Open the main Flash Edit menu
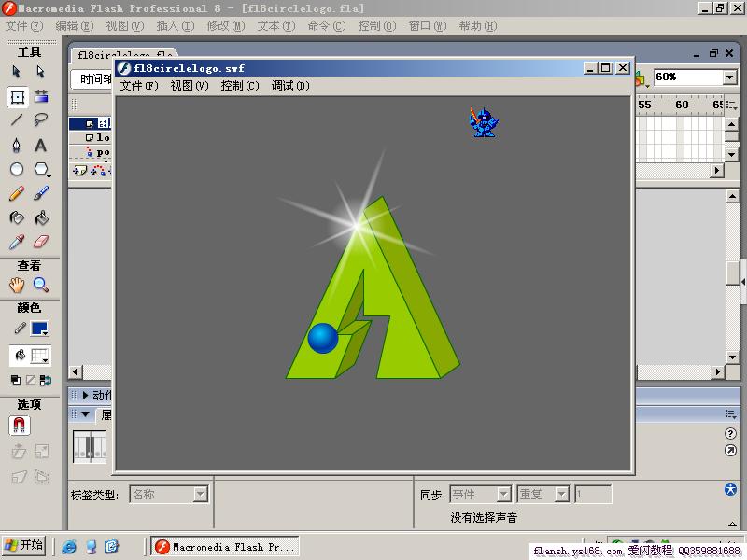This screenshot has width=747, height=560. [75, 26]
